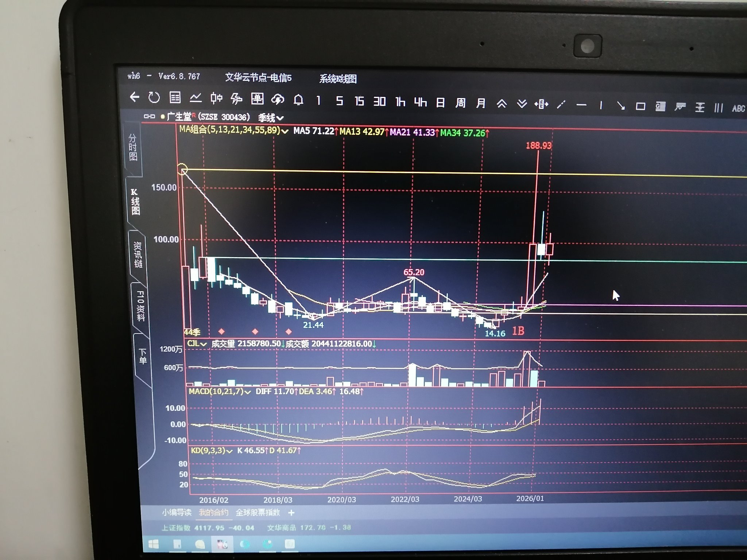Switch to daily (日) period
Image resolution: width=747 pixels, height=560 pixels.
(x=440, y=103)
